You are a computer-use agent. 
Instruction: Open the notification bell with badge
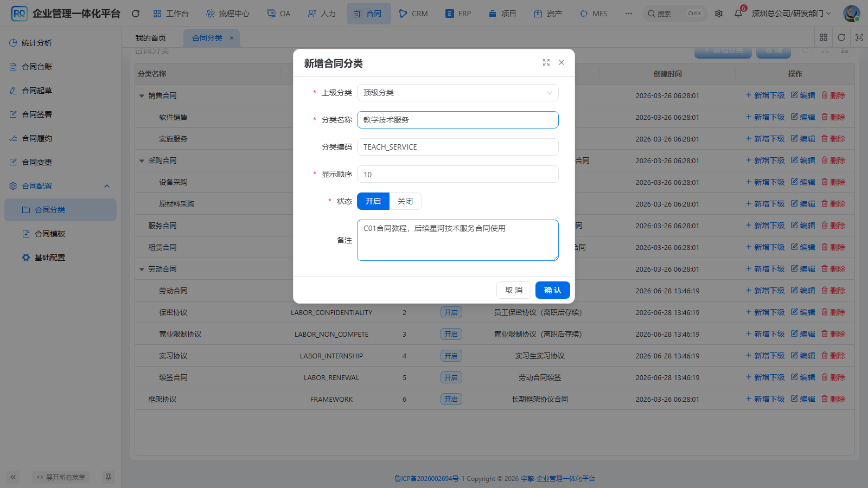coord(738,14)
